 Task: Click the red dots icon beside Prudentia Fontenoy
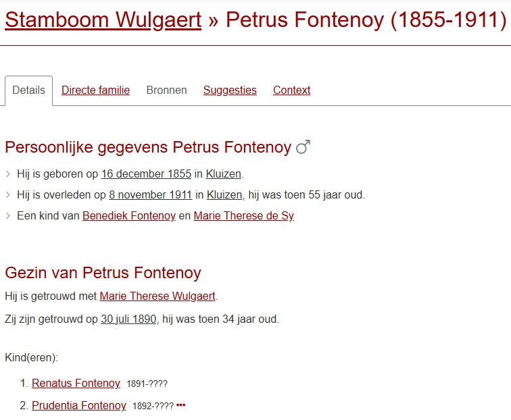(x=180, y=405)
